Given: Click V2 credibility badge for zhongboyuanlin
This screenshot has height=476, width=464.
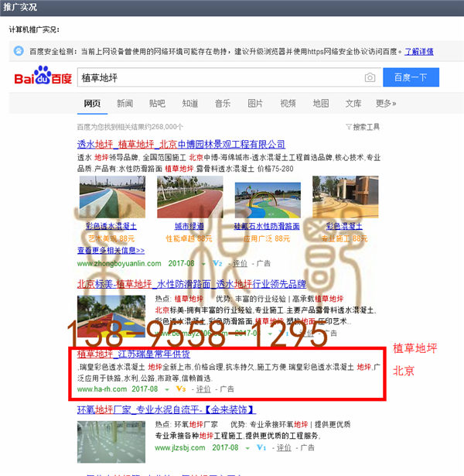Looking at the screenshot, I should pos(217,263).
